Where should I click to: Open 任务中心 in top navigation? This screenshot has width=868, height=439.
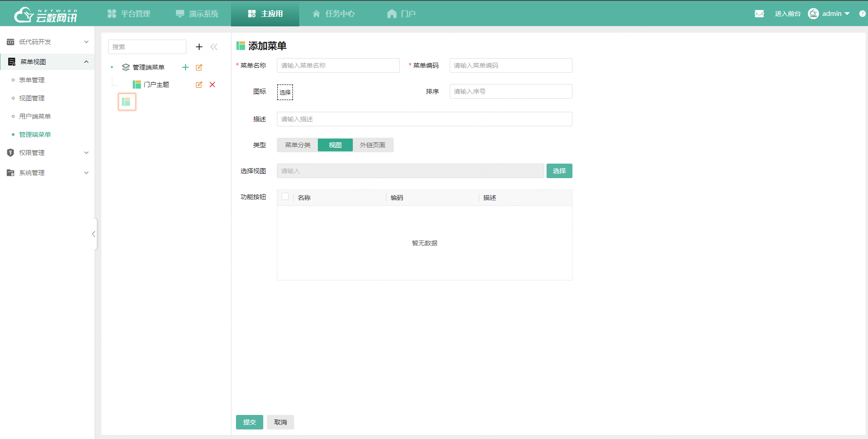(334, 14)
